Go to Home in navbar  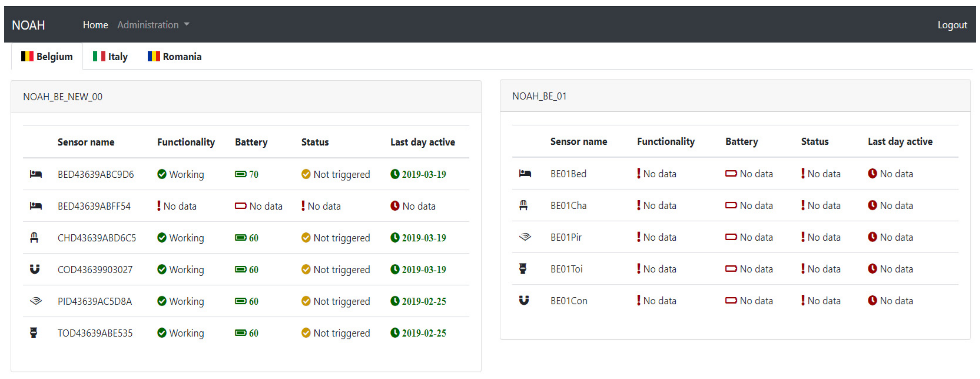[95, 25]
